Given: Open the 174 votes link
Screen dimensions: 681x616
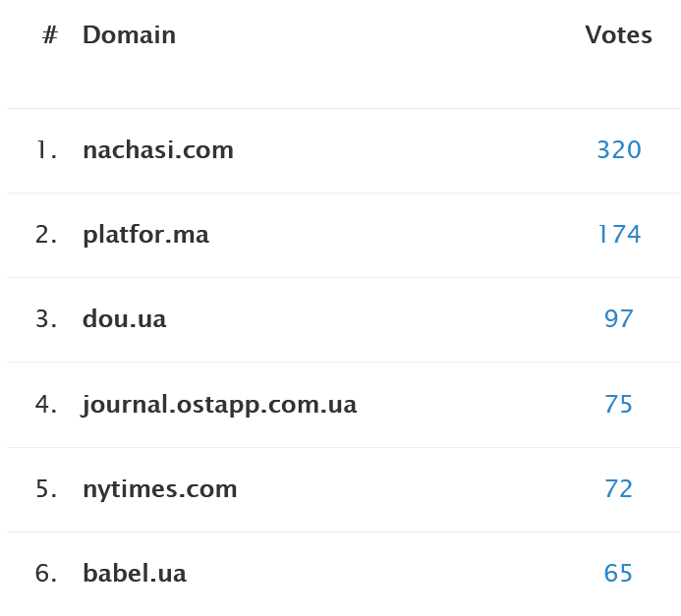Looking at the screenshot, I should coord(618,235).
